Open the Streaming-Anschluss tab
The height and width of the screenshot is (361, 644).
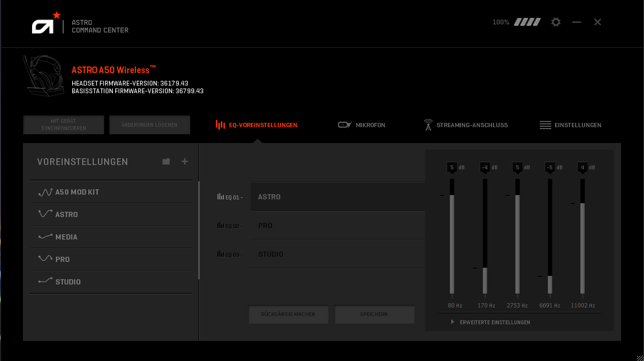point(466,125)
